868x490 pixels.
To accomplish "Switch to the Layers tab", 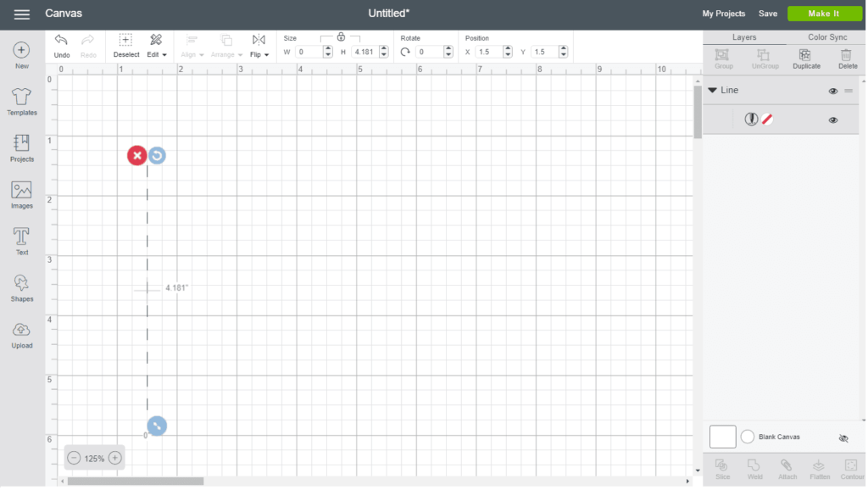I will tap(744, 37).
